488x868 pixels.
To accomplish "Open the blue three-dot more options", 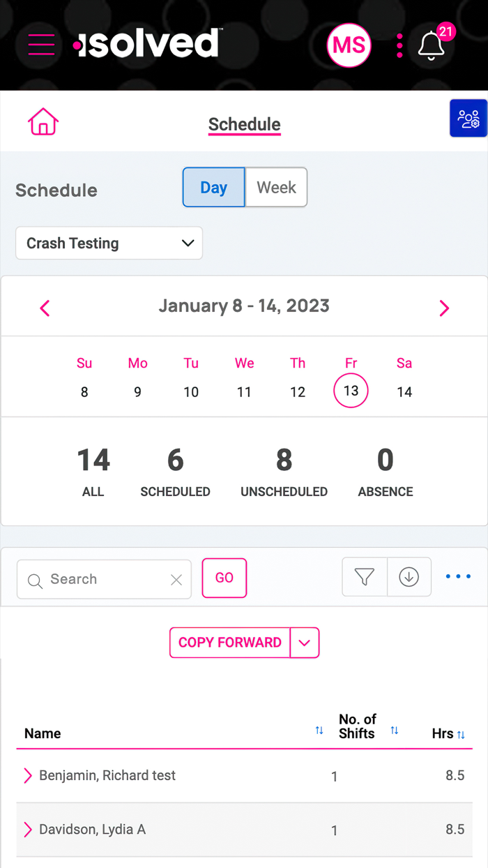I will 458,577.
